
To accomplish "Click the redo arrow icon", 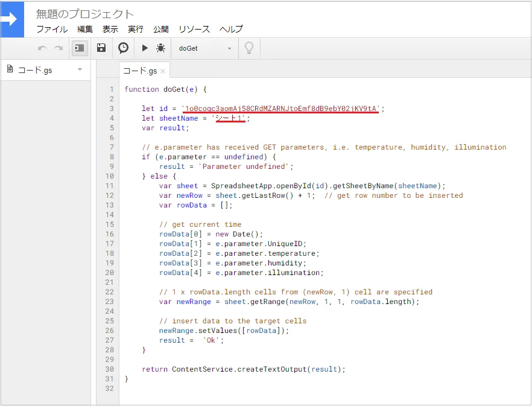I will 59,48.
